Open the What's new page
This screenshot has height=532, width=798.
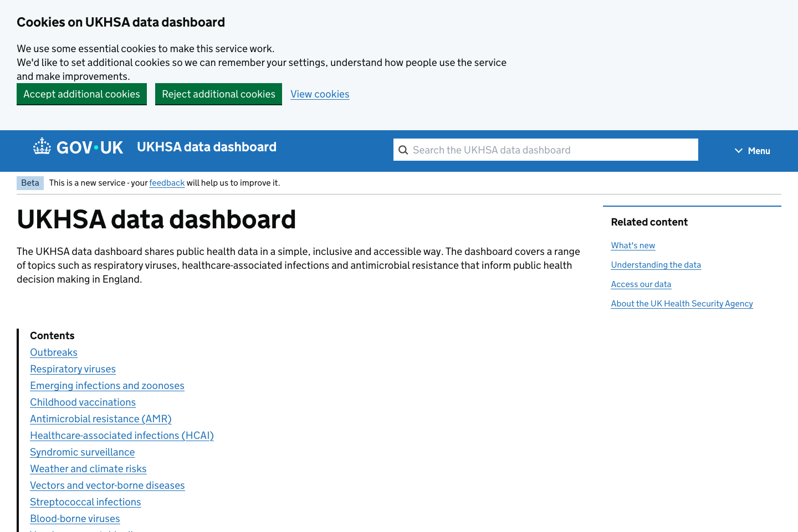click(633, 245)
